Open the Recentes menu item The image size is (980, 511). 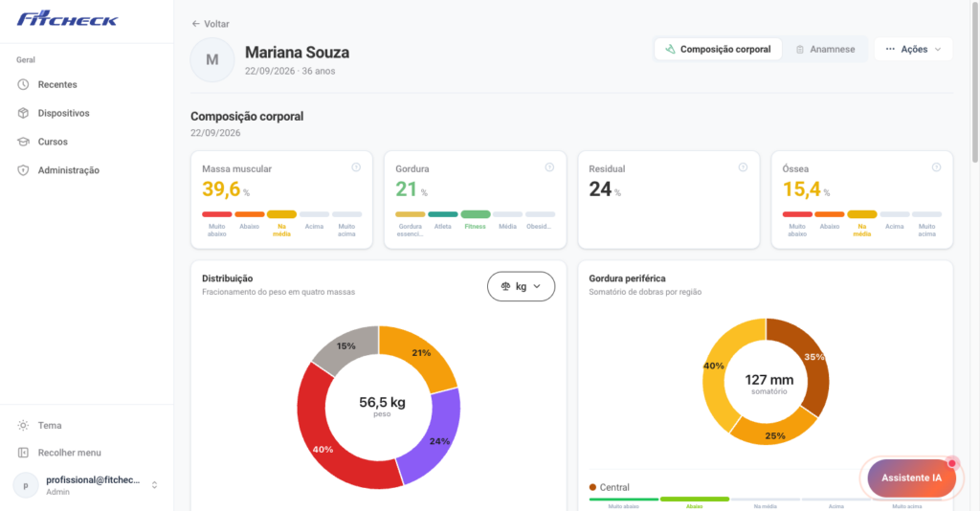[87, 84]
